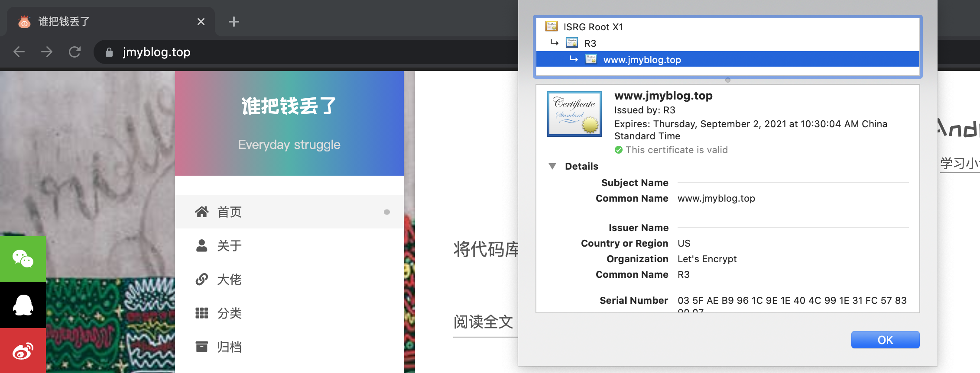Click the Issued by: R3 line
Viewport: 980px width, 373px height.
645,110
